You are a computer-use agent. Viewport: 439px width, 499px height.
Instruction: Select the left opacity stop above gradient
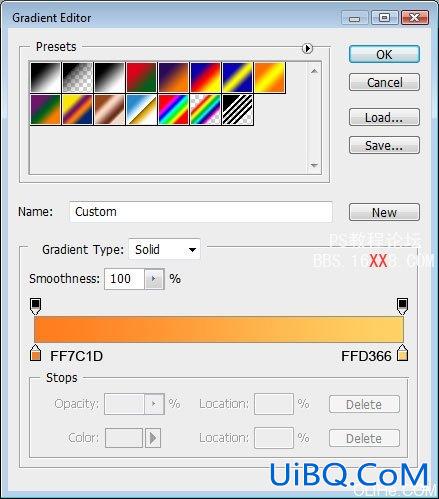point(35,306)
